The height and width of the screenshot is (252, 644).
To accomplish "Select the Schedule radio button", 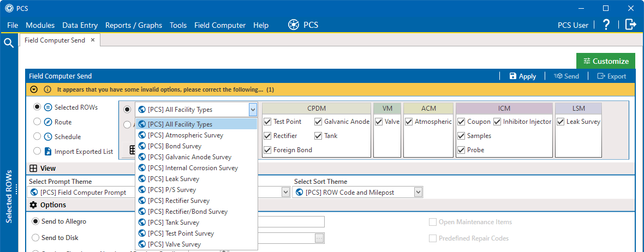I will 37,137.
